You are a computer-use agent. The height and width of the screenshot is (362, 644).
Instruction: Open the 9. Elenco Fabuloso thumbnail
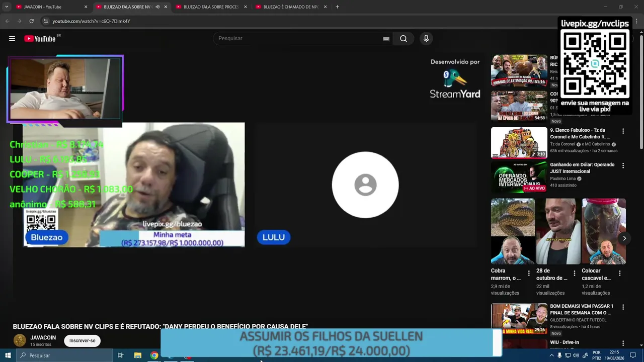tap(519, 143)
